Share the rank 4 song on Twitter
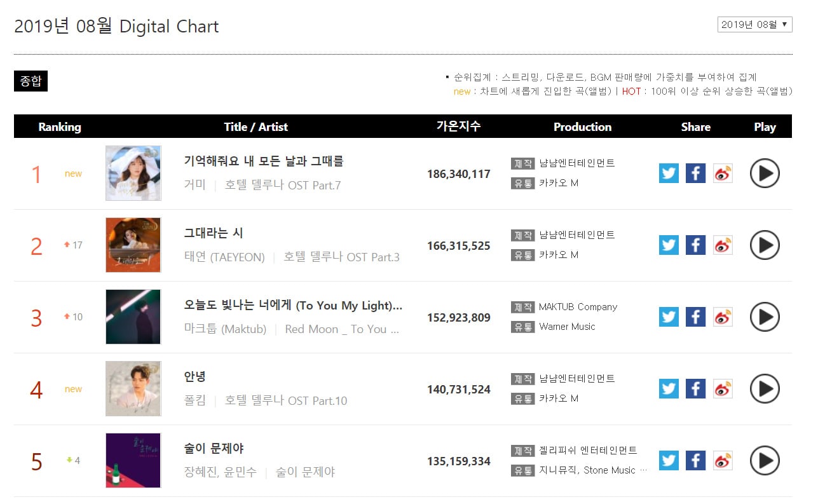The width and height of the screenshot is (818, 504). pos(669,388)
